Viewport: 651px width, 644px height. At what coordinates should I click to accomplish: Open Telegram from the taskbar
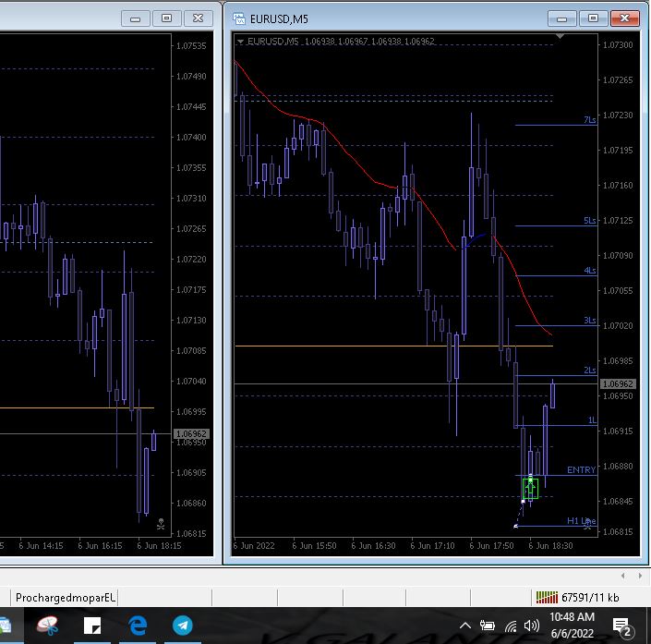point(183,626)
